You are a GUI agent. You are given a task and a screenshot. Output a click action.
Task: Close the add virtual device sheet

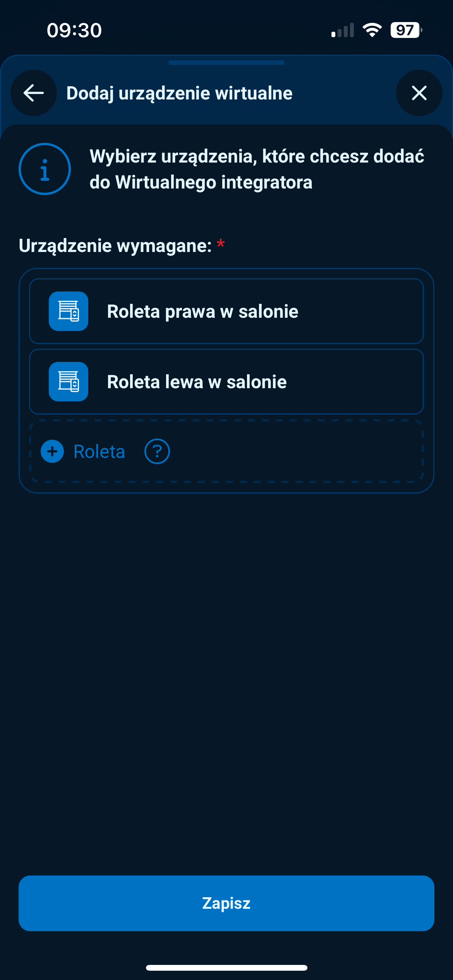(x=419, y=93)
